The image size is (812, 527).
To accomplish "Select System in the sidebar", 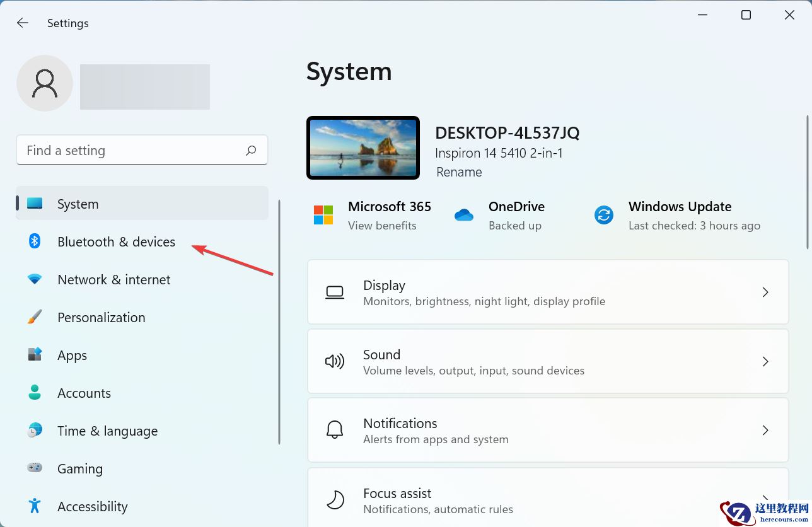I will click(78, 204).
